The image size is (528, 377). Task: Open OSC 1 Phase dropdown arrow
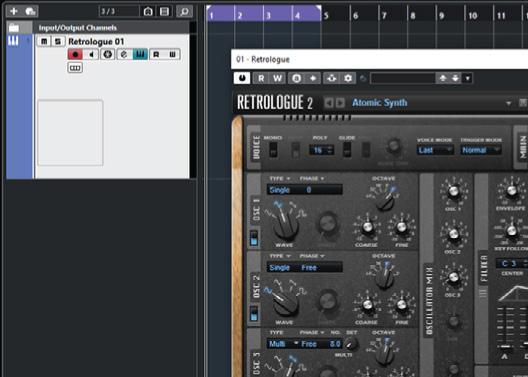pyautogui.click(x=322, y=179)
